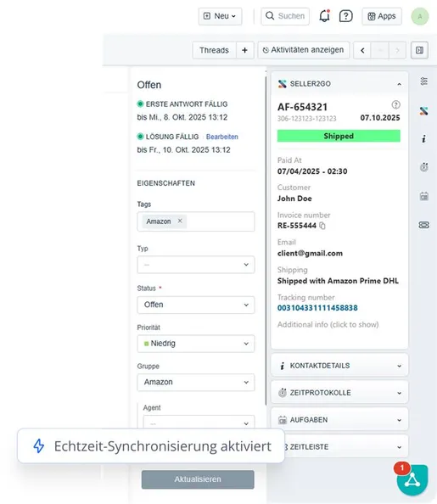Image resolution: width=437 pixels, height=504 pixels.
Task: Click the calendar icon beside AUFGABEN
Action: pyautogui.click(x=282, y=420)
